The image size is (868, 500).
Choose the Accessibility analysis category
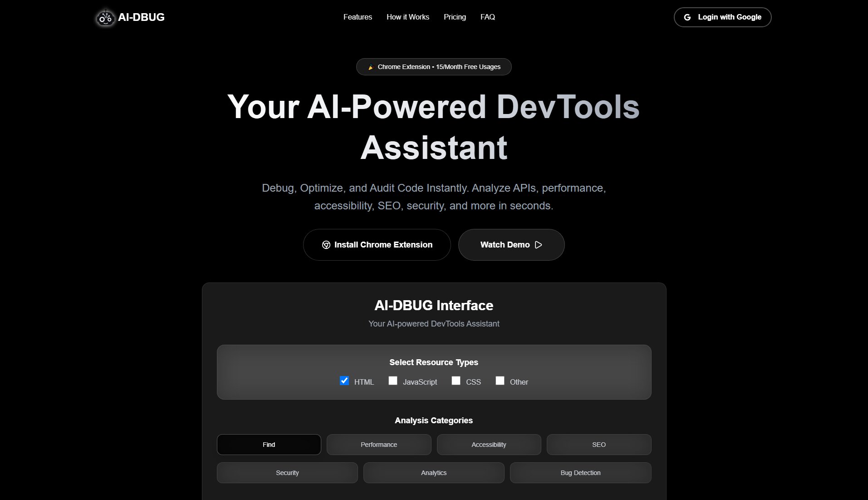[489, 445]
